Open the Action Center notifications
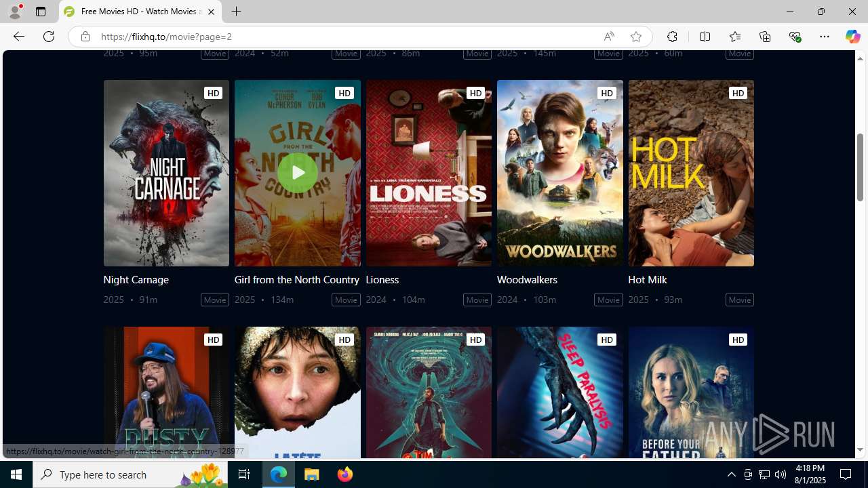Screen dimensions: 868x488 pos(846,474)
